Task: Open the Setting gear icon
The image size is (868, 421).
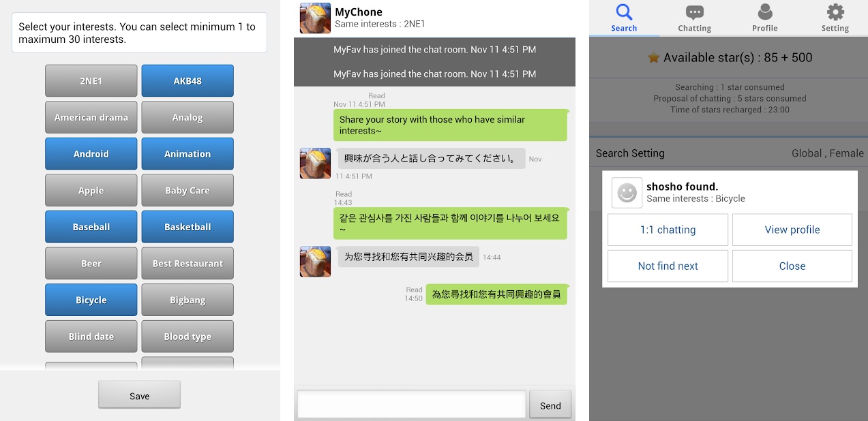Action: [x=835, y=13]
